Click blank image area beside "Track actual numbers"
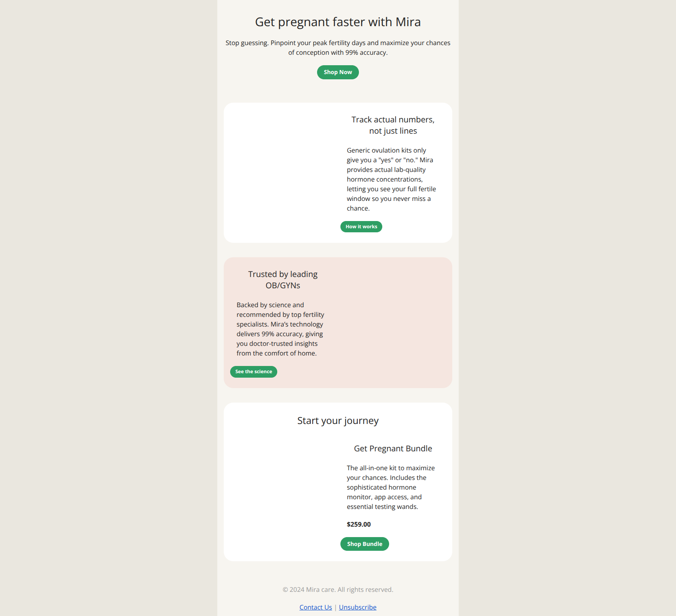676x616 pixels. tap(283, 173)
